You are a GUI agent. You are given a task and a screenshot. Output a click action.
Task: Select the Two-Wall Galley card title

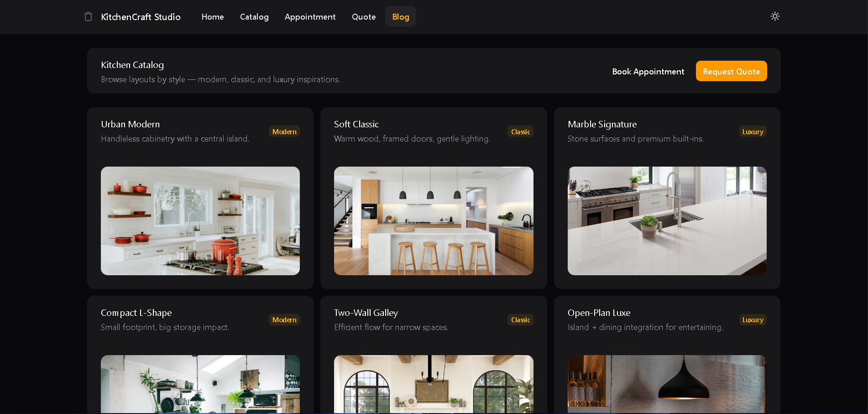point(366,313)
